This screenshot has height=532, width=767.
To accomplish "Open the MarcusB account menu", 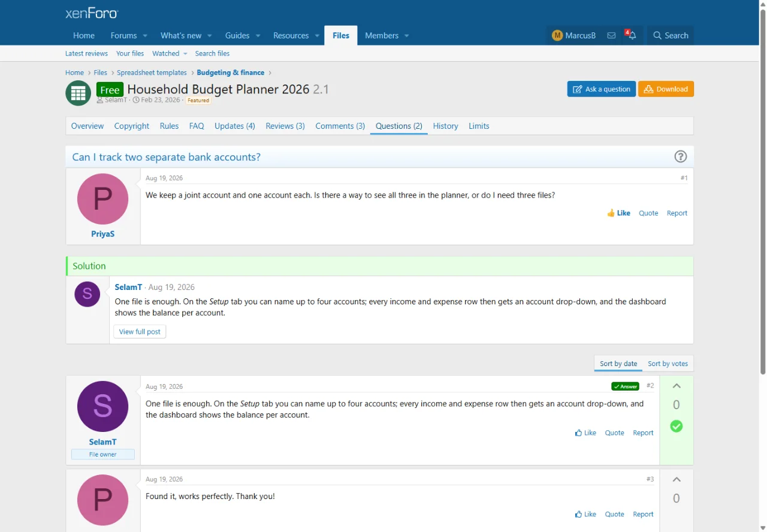I will coord(573,35).
